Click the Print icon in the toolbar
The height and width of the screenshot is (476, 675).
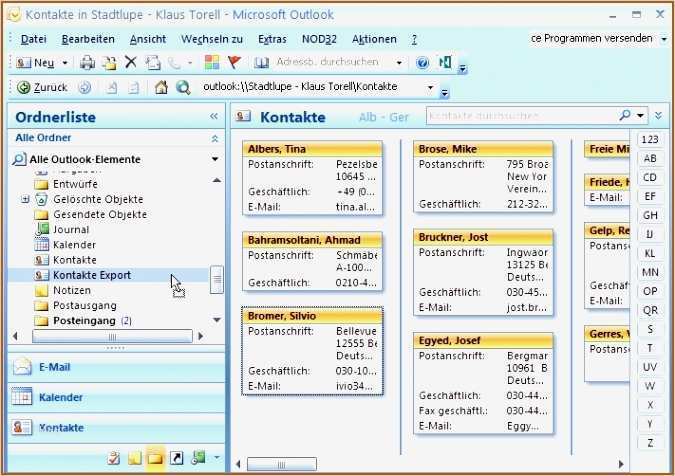click(x=87, y=63)
